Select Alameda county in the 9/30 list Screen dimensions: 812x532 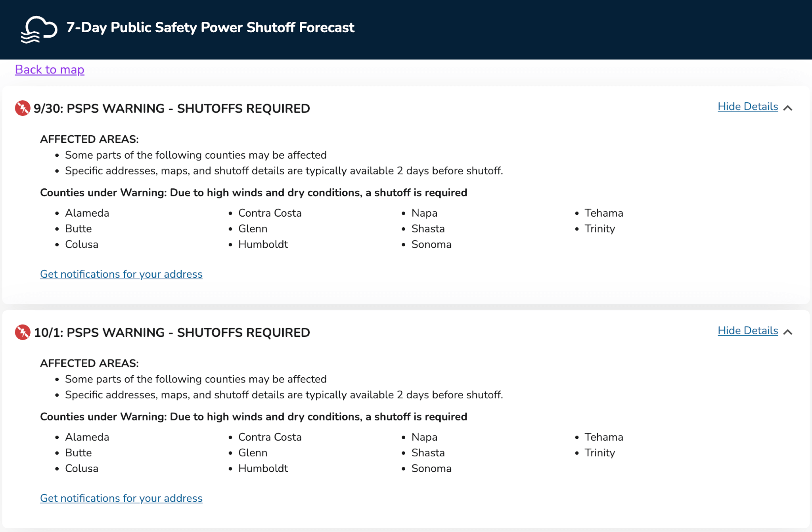pyautogui.click(x=87, y=213)
